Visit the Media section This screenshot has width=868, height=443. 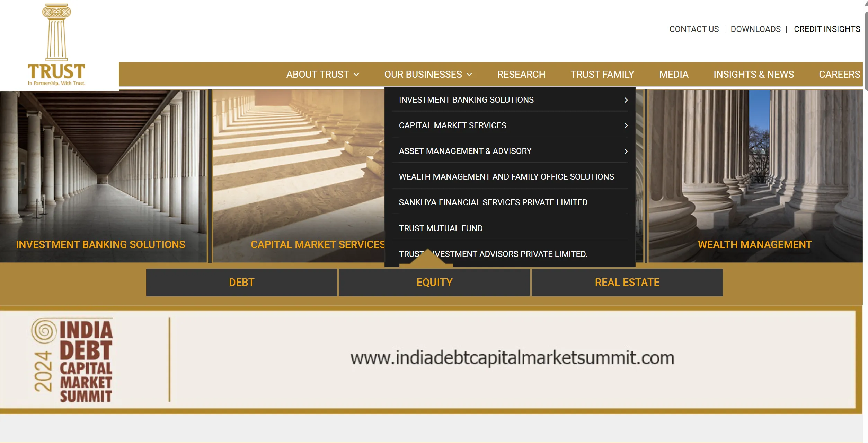pos(674,75)
